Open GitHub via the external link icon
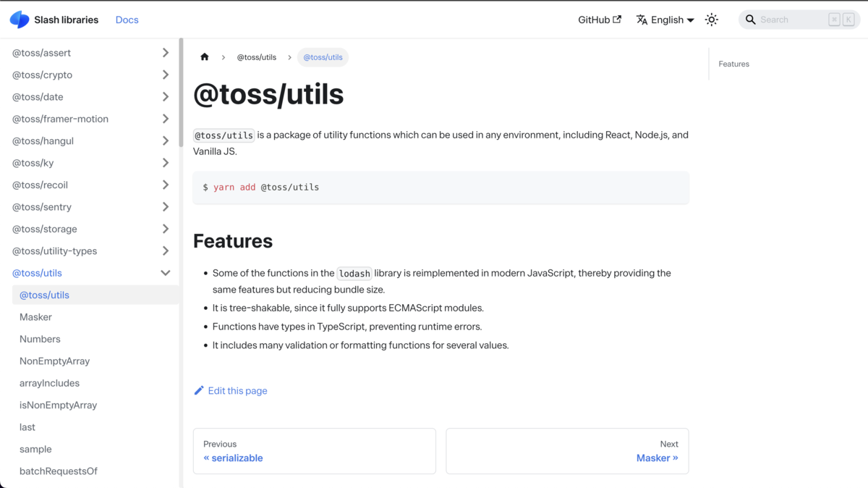Screen dimensions: 868x488 [617, 19]
